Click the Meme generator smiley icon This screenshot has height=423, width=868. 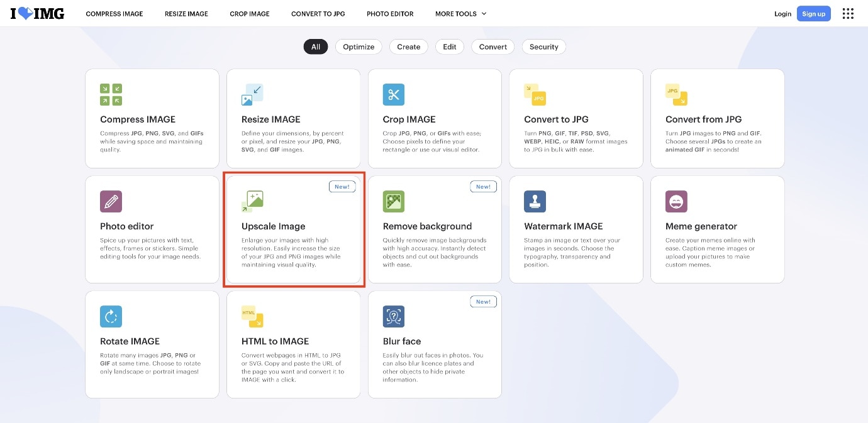[x=676, y=201]
